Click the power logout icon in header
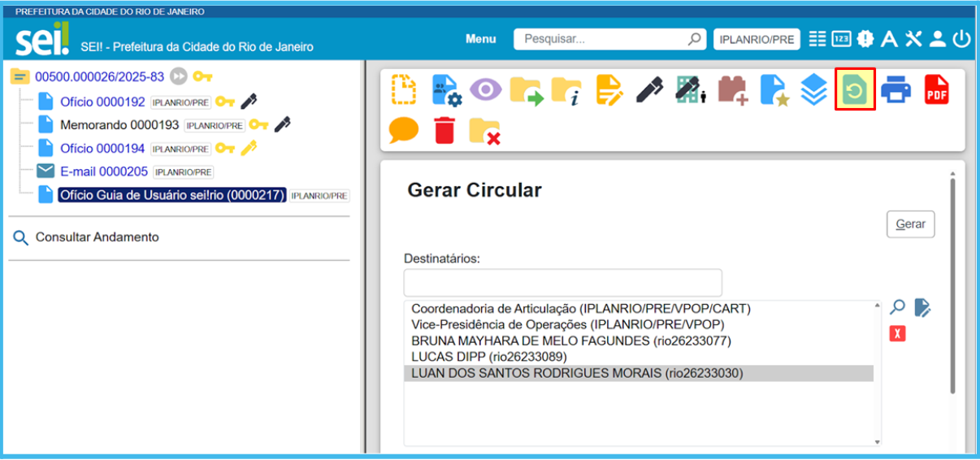The image size is (980, 460). (962, 39)
